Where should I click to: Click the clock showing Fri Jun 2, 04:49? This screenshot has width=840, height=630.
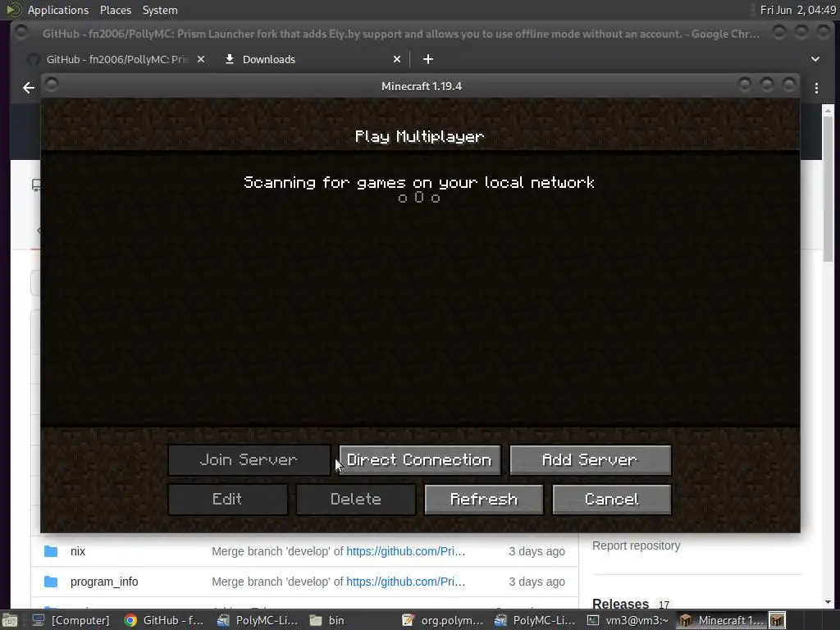[x=797, y=10]
